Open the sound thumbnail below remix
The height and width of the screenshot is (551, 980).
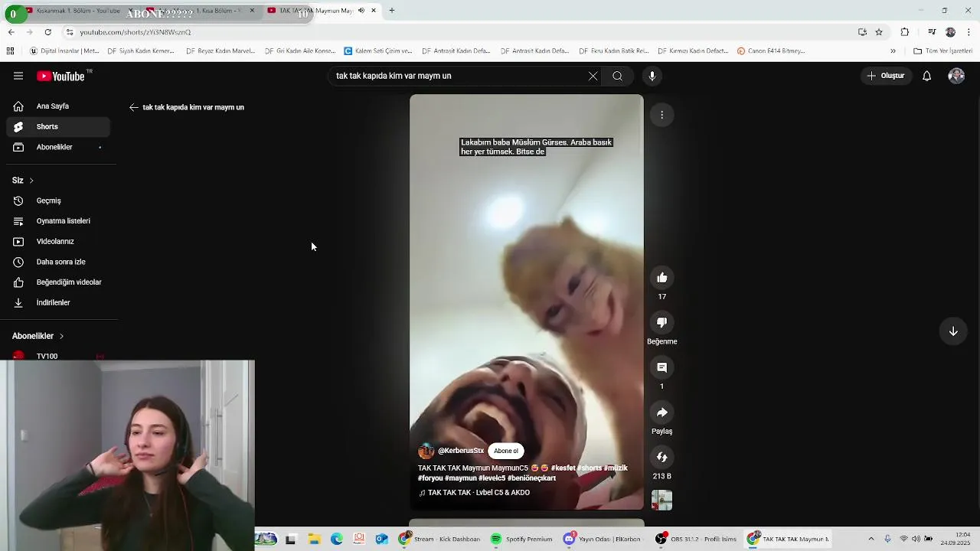point(662,500)
